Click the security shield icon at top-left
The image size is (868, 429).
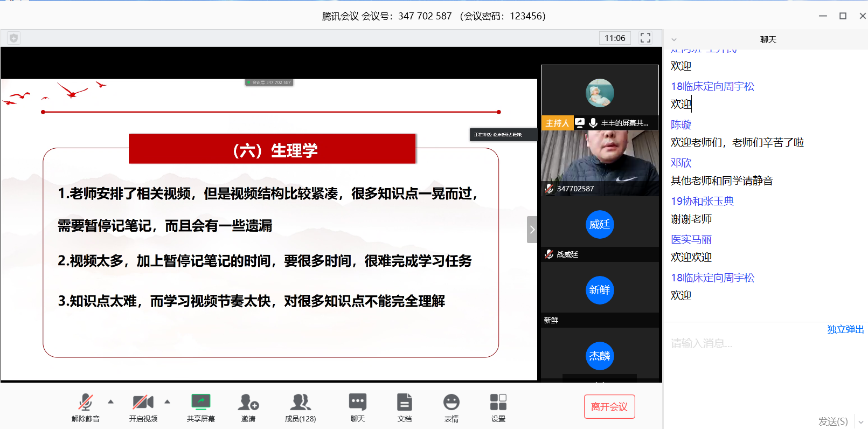coord(13,38)
